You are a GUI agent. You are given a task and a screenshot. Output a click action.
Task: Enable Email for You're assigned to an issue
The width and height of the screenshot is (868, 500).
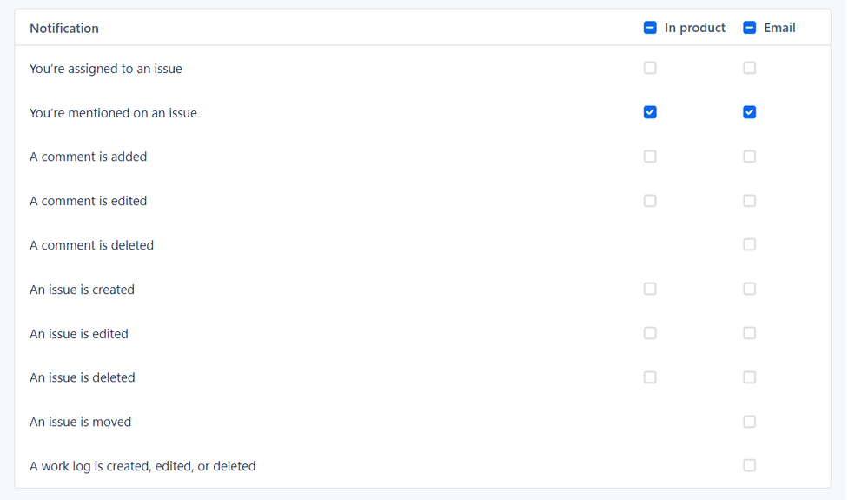click(750, 68)
